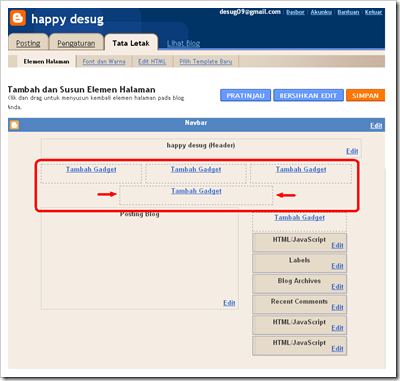The image size is (400, 381).
Task: Open the Pengaturan tab
Action: tap(76, 43)
